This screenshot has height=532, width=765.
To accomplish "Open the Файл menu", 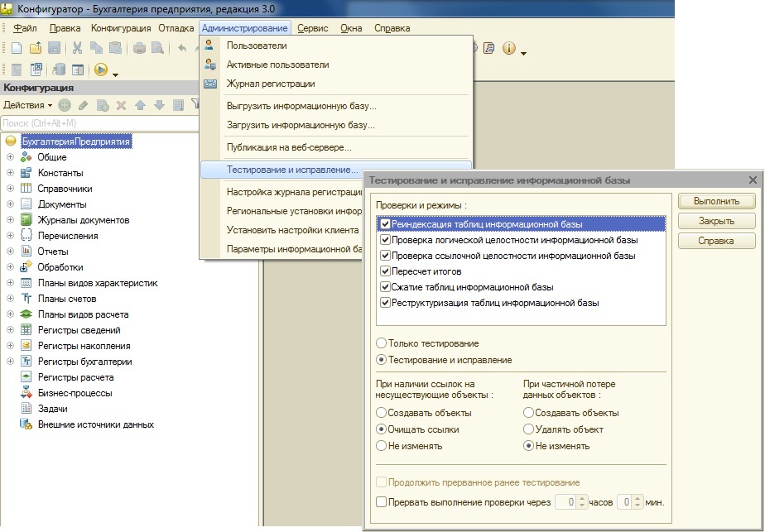I will pos(25,28).
